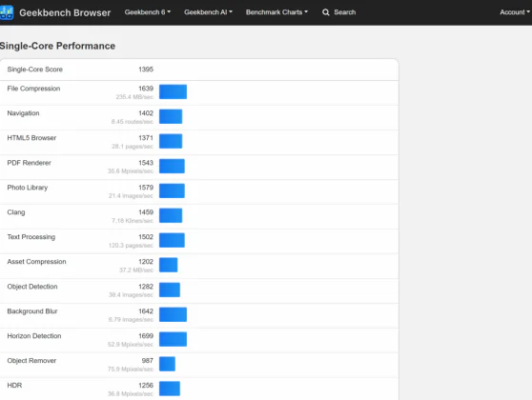Select the Single-Core Score value 1395
This screenshot has width=532, height=400.
click(146, 70)
